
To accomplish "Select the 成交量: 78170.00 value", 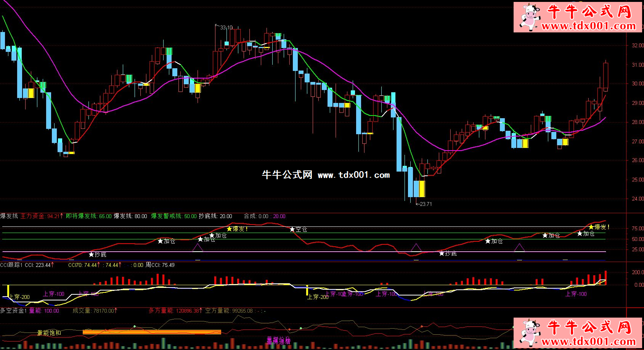I will click(x=95, y=311).
